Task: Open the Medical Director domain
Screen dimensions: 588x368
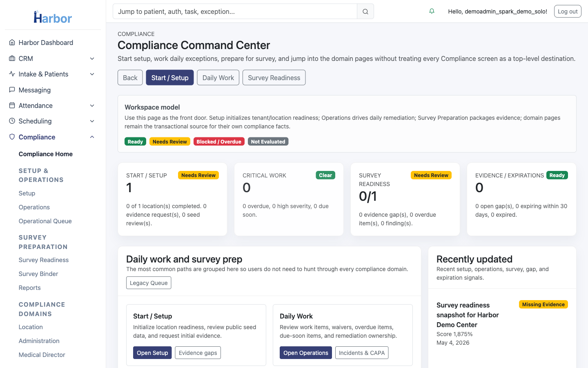Action: tap(42, 355)
